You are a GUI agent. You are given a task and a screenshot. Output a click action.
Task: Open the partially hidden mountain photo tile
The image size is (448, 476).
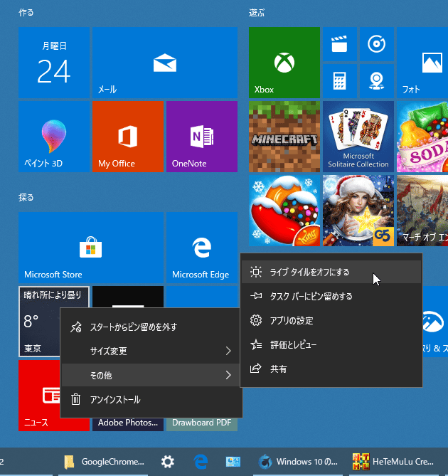[x=435, y=322]
